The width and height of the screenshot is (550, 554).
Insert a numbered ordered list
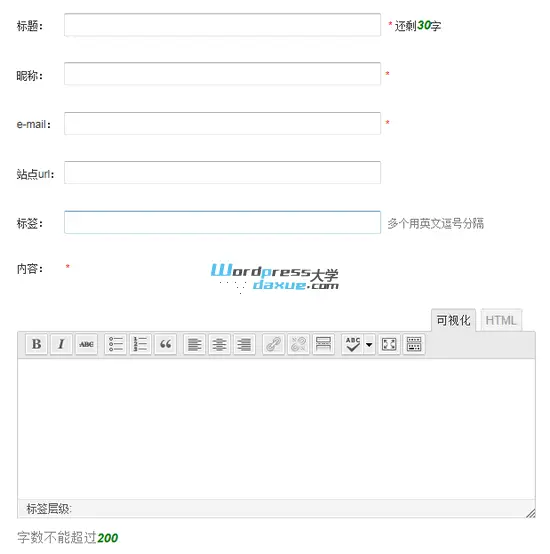coord(140,344)
